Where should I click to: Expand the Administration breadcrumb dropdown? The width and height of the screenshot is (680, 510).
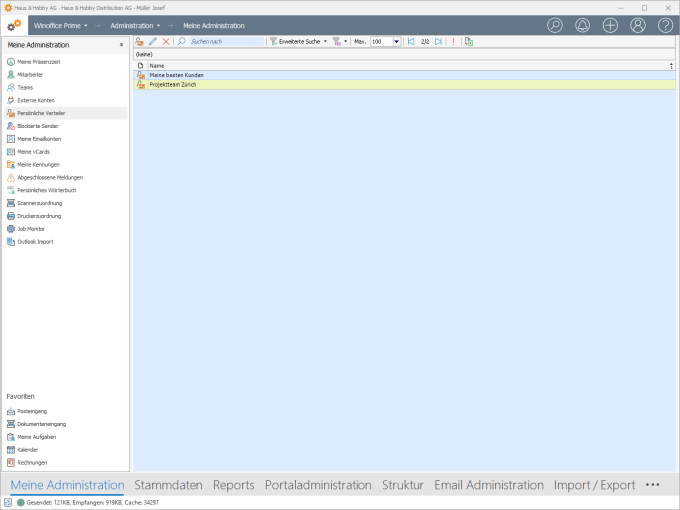click(135, 25)
